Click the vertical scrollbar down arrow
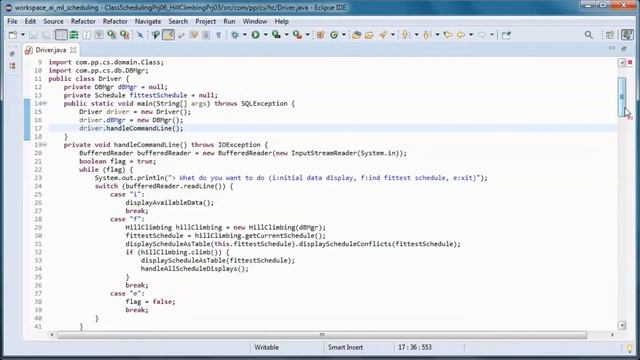The height and width of the screenshot is (360, 640). pos(622,325)
